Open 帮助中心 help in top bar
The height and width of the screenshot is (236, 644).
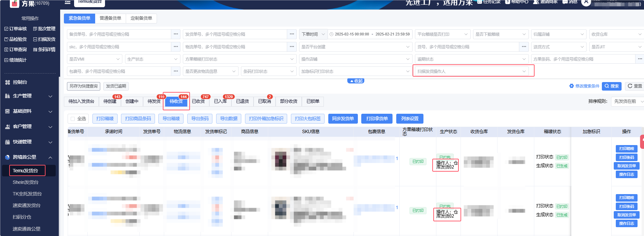point(517,2)
